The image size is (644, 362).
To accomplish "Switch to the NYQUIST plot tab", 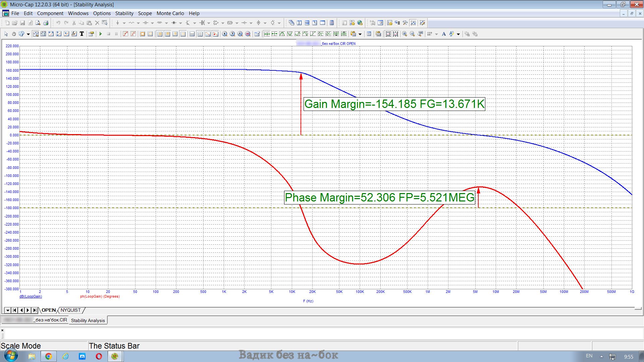I will 70,310.
